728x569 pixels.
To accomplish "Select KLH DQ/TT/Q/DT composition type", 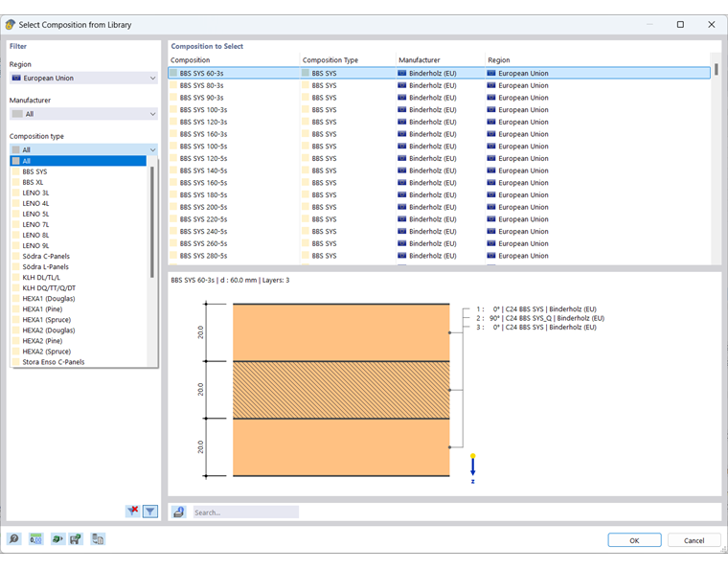I will (78, 288).
